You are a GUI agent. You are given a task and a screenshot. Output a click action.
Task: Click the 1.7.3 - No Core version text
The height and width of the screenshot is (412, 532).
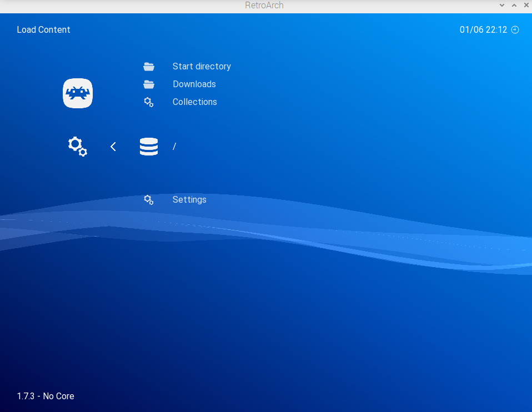[46, 396]
